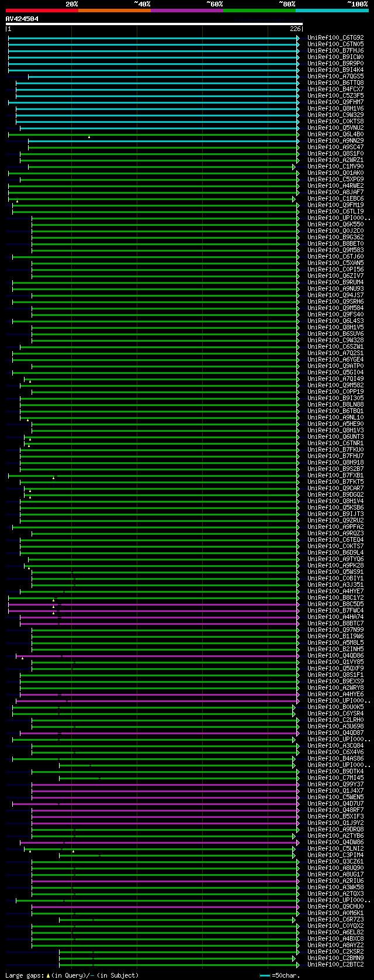Select the UniRef100_Q5KSB6 label

click(x=335, y=508)
